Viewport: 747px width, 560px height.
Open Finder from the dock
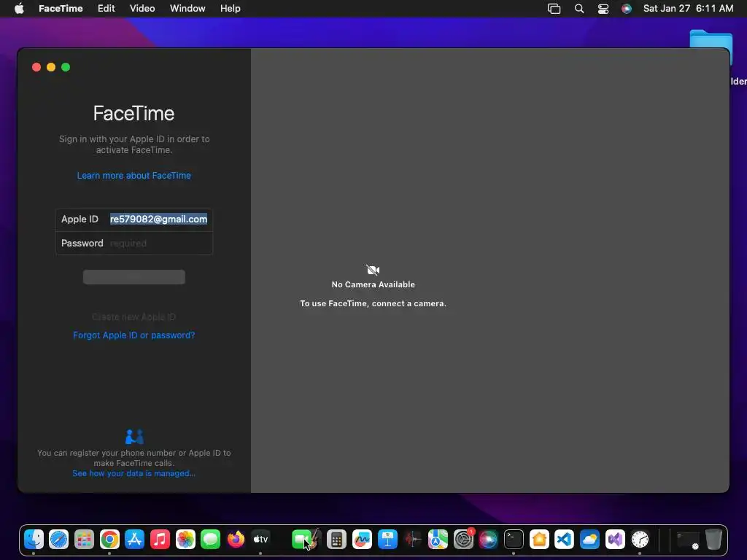34,540
